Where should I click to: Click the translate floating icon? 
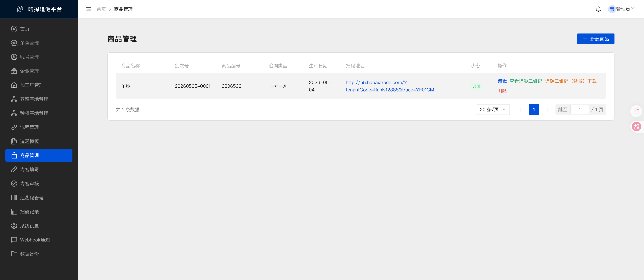click(x=636, y=127)
